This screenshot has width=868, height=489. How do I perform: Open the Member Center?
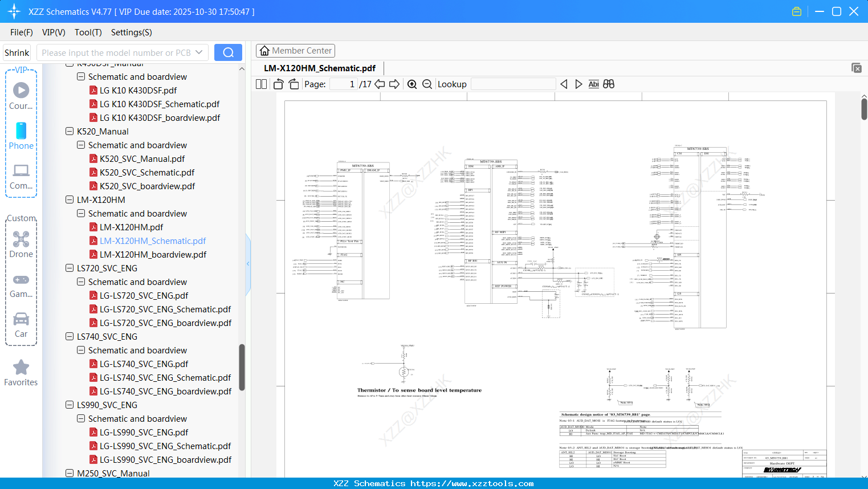[295, 50]
